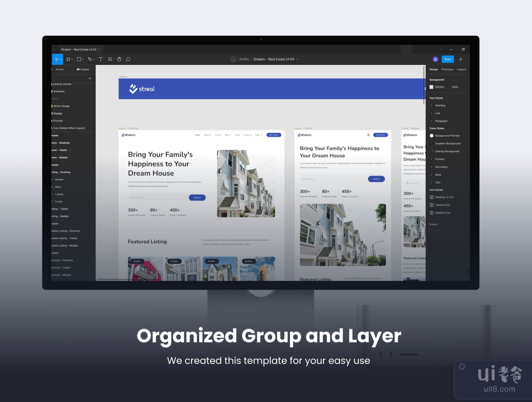Select the Rectangle shape tool
532x402 pixels.
point(79,59)
